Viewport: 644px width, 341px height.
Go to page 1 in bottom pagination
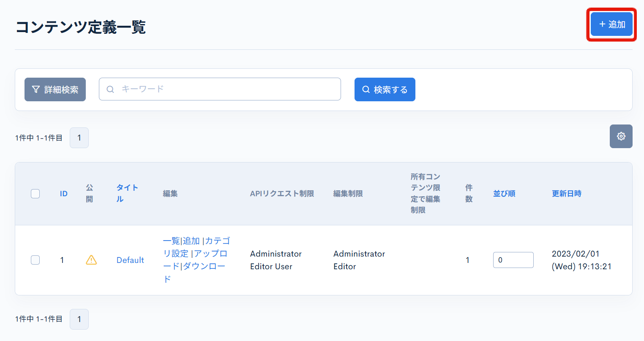(x=79, y=319)
